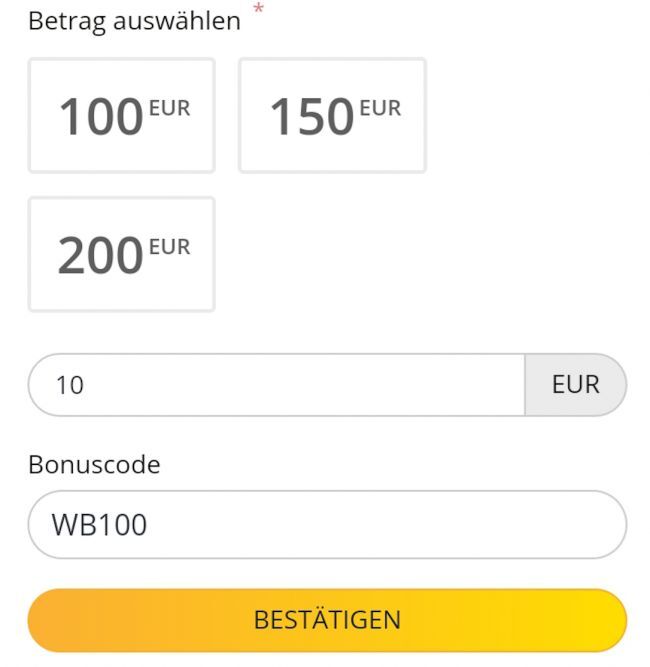This screenshot has width=650, height=667.
Task: Click the large '200' number
Action: pyautogui.click(x=101, y=257)
